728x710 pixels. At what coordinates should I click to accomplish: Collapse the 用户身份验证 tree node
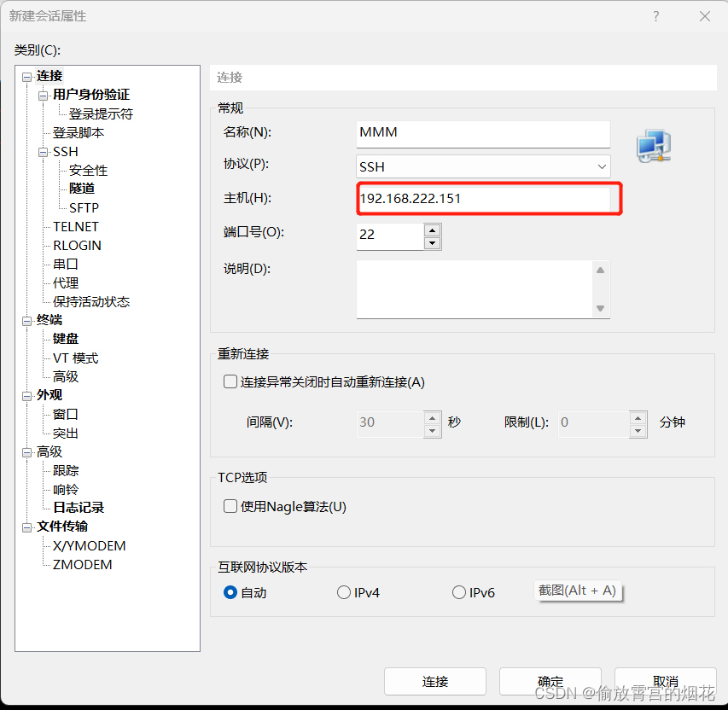(x=44, y=96)
